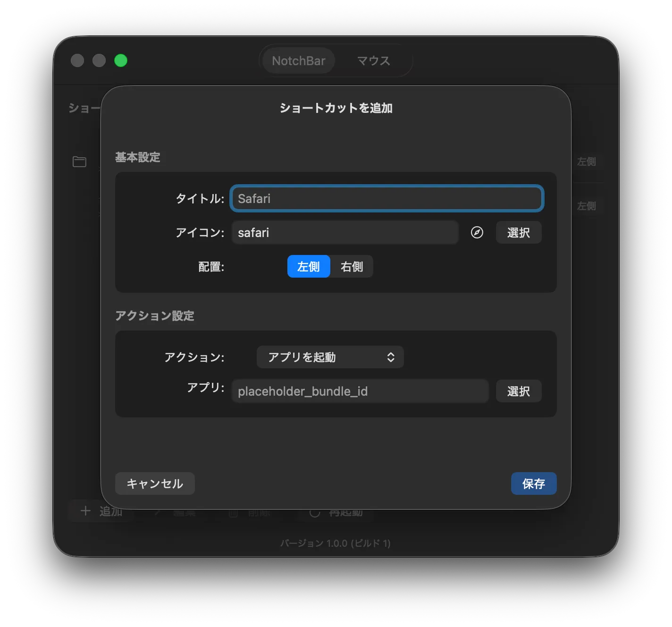
Task: Click the first 左側 label in background list
Action: pyautogui.click(x=586, y=162)
